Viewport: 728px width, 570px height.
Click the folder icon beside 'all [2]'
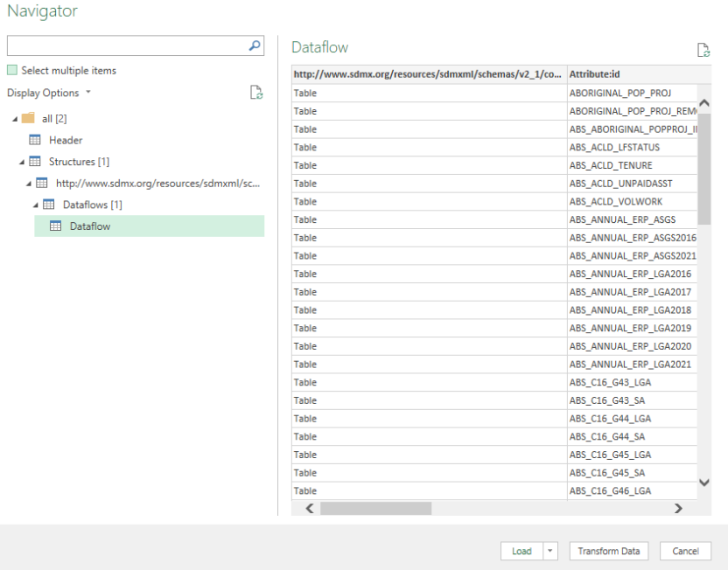(29, 118)
